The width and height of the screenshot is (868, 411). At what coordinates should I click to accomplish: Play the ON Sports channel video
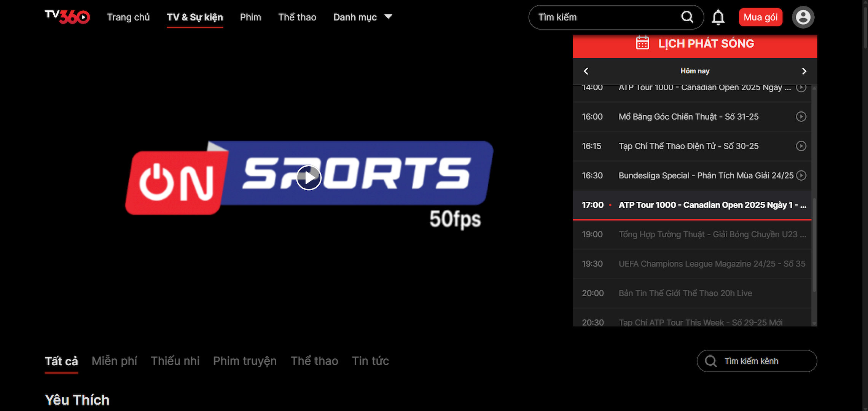[x=309, y=177]
